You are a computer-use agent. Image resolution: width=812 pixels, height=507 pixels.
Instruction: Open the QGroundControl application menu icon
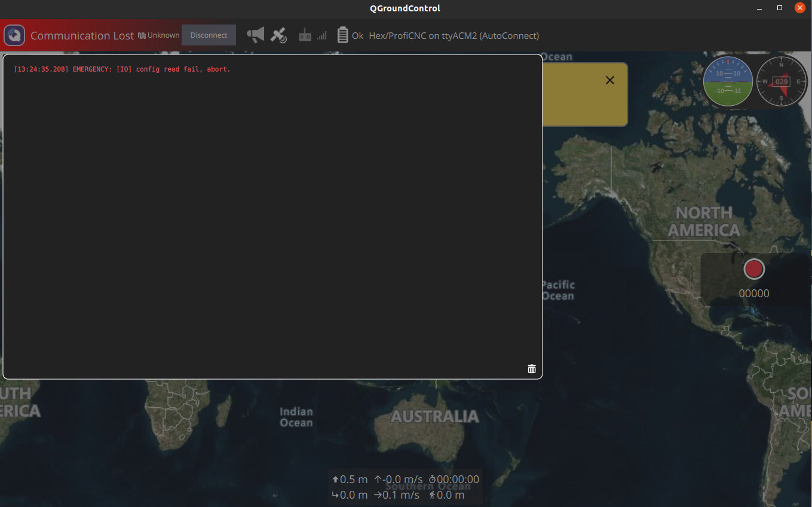[x=14, y=35]
